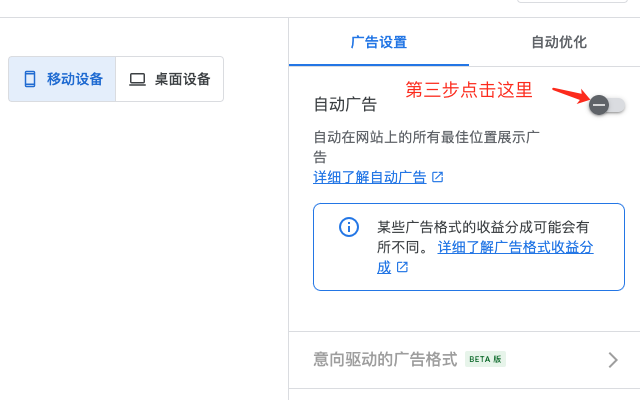
Task: Click the 自动广告 heading label
Action: (x=345, y=104)
